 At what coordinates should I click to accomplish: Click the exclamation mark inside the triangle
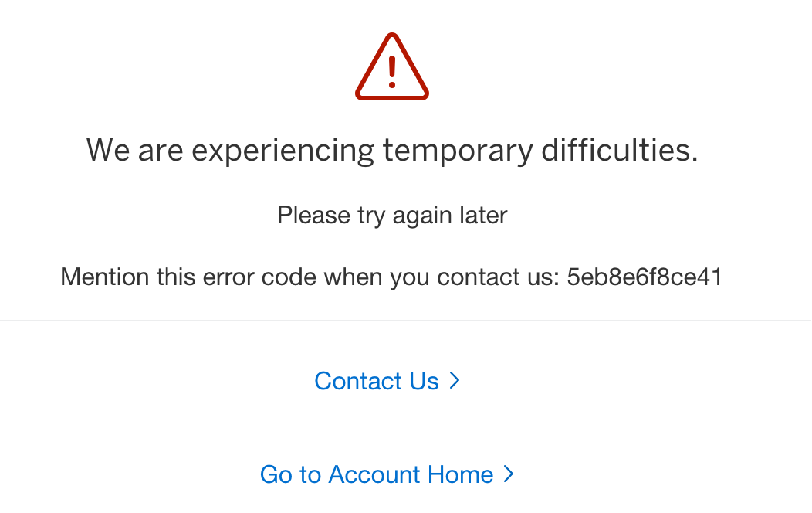[392, 70]
